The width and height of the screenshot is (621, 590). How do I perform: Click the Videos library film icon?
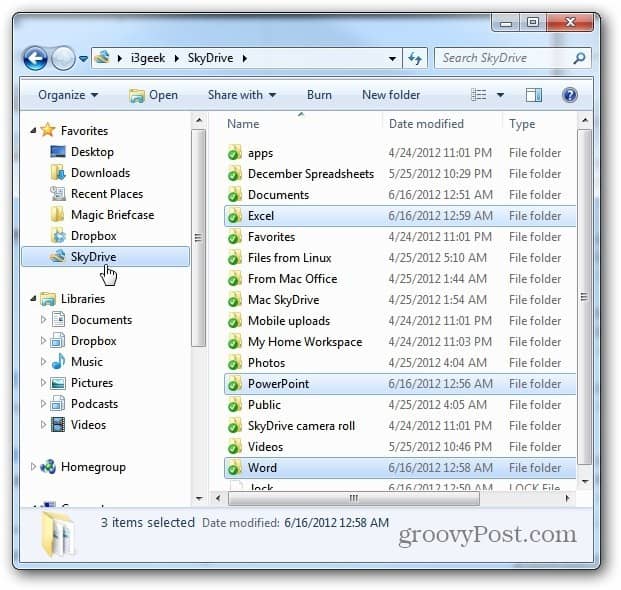tap(58, 425)
